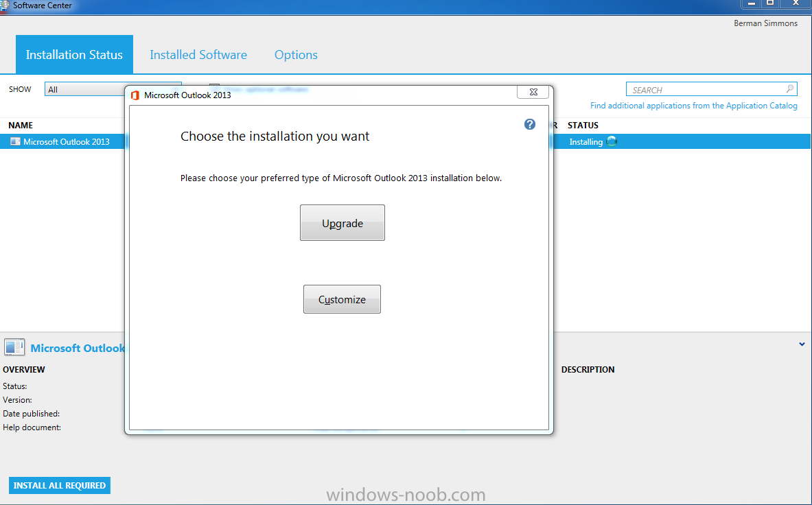The height and width of the screenshot is (505, 812).
Task: Click the spinning Installing status icon
Action: pos(612,141)
